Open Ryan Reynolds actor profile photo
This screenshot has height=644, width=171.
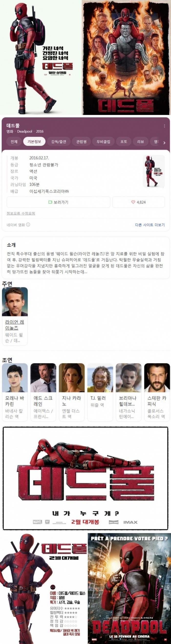pos(15,302)
